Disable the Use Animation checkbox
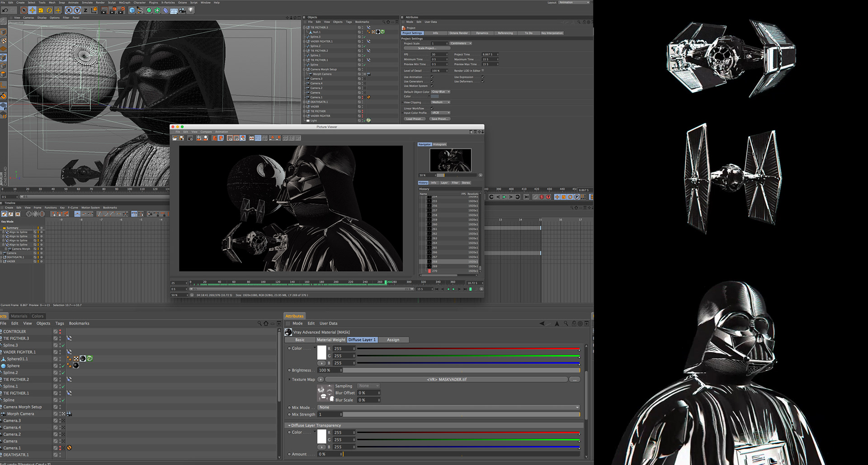The width and height of the screenshot is (868, 465). point(432,77)
